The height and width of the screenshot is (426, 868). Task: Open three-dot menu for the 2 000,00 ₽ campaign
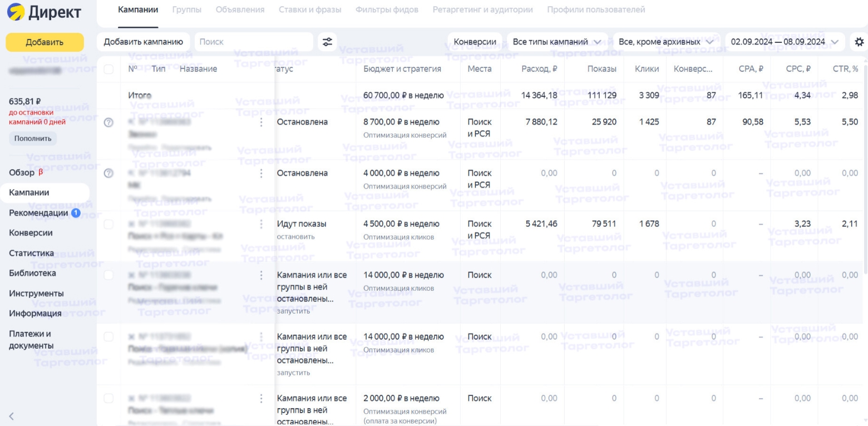click(x=261, y=399)
